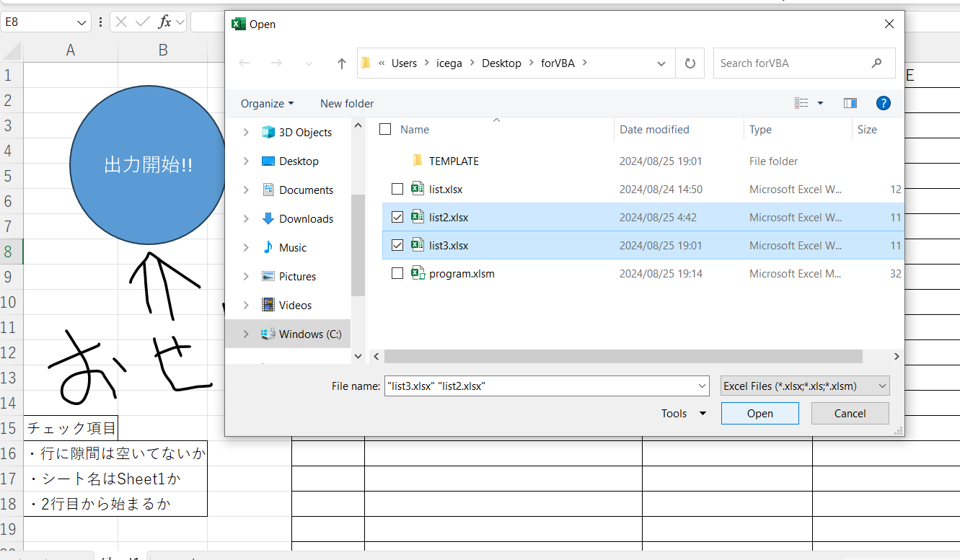Click the horizontal scrollbar in file list

(622, 356)
